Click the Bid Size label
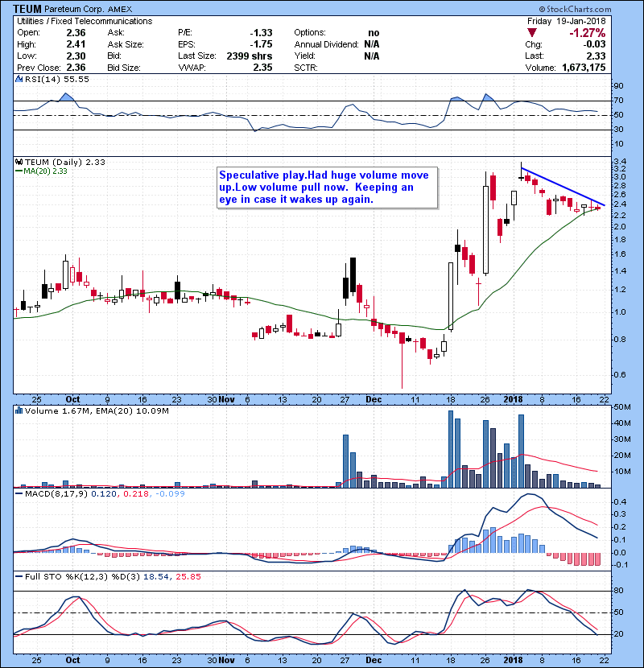Viewport: 644px width, 668px height. 124,68
